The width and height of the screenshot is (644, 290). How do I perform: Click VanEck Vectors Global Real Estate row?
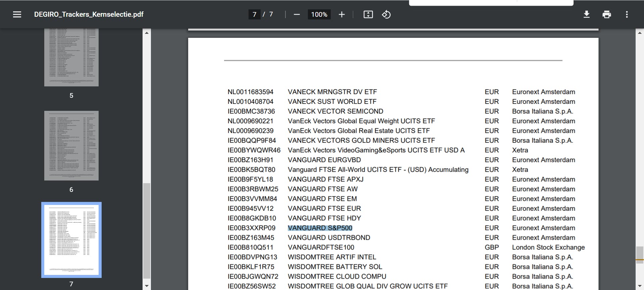[x=359, y=131]
